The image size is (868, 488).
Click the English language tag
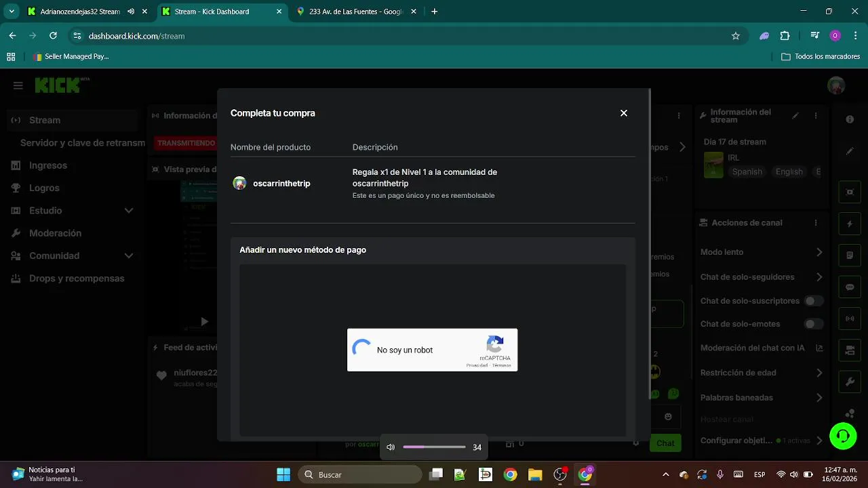coord(789,172)
